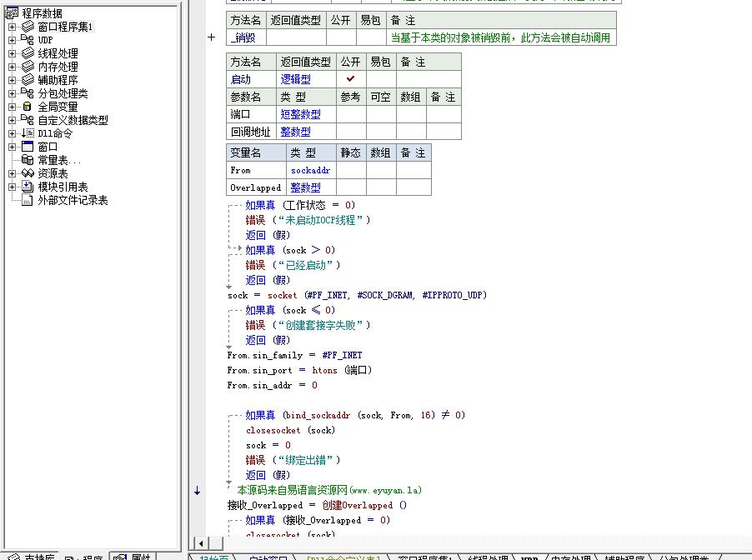The height and width of the screenshot is (560, 752).
Task: Toggle 公开 checkmark for 启动 method
Action: [351, 79]
